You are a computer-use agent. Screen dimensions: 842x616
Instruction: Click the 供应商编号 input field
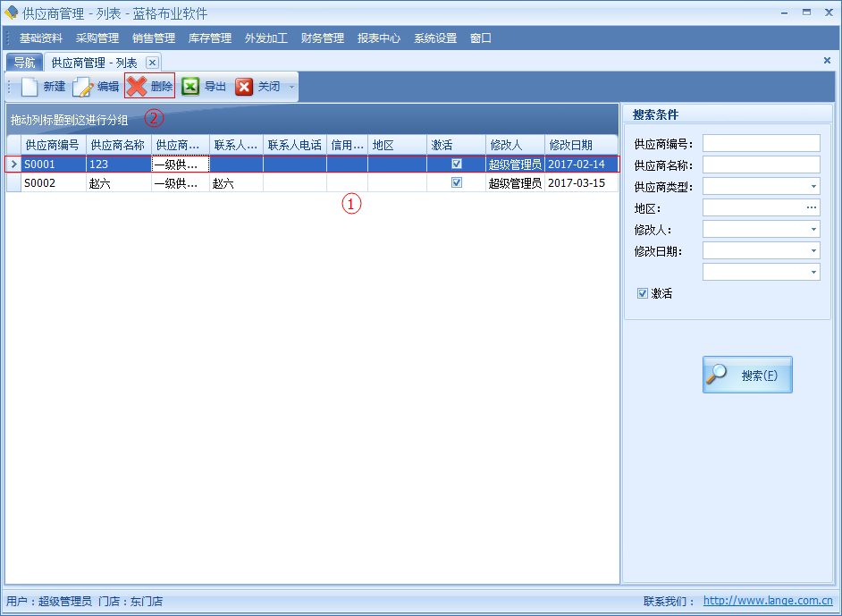pyautogui.click(x=761, y=143)
